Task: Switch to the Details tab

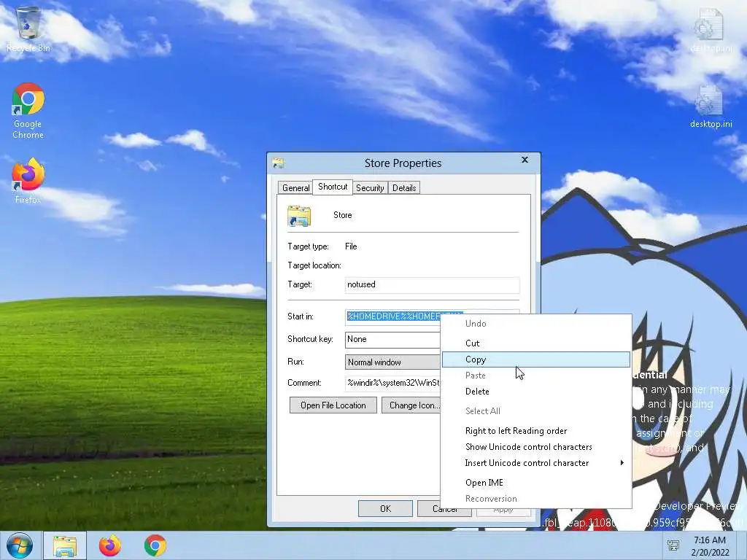Action: 404,187
